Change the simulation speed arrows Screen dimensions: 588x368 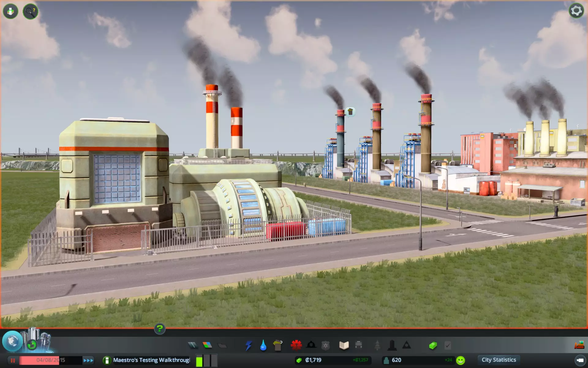[x=88, y=360]
